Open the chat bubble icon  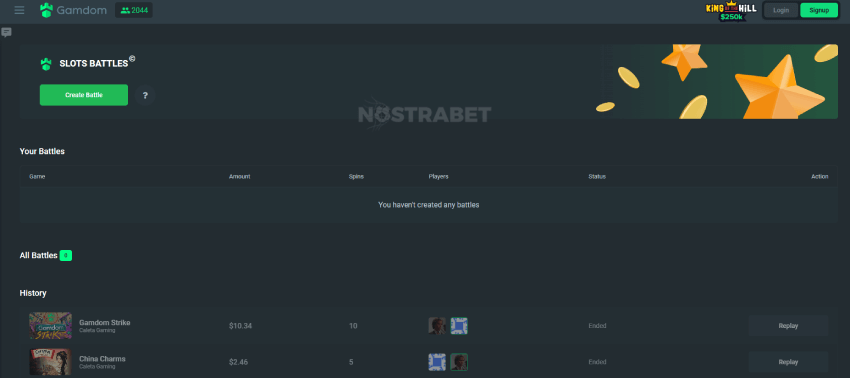point(7,33)
